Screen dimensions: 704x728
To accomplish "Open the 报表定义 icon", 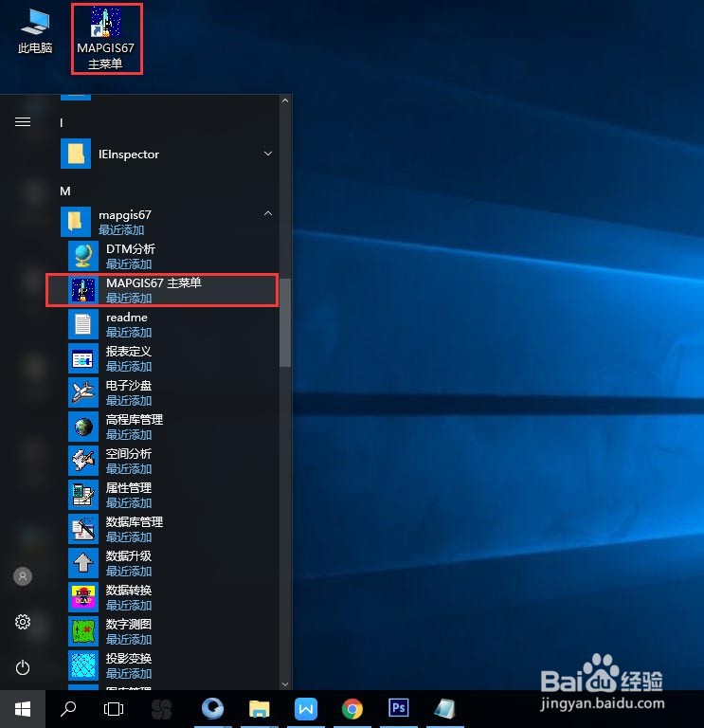I will [83, 358].
